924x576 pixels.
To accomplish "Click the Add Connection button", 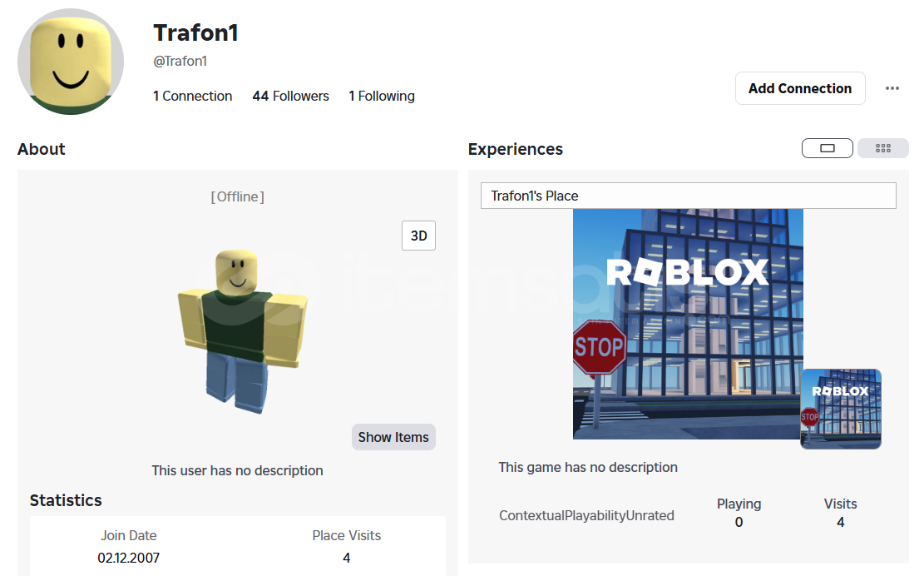I will click(799, 88).
